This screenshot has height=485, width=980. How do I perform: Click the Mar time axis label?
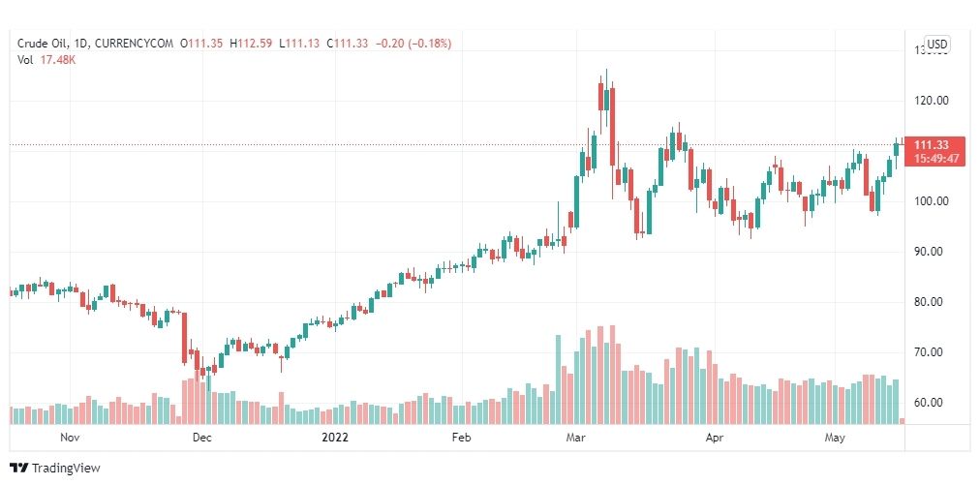pyautogui.click(x=573, y=438)
